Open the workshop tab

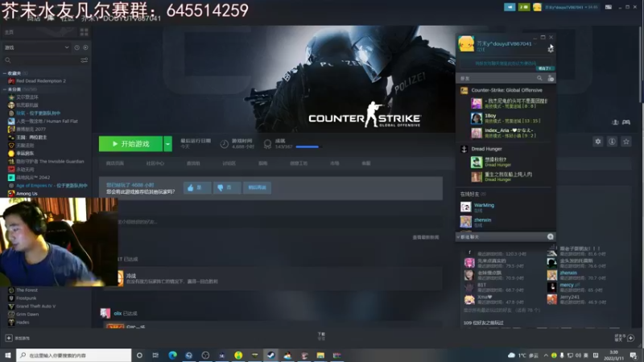click(x=299, y=163)
